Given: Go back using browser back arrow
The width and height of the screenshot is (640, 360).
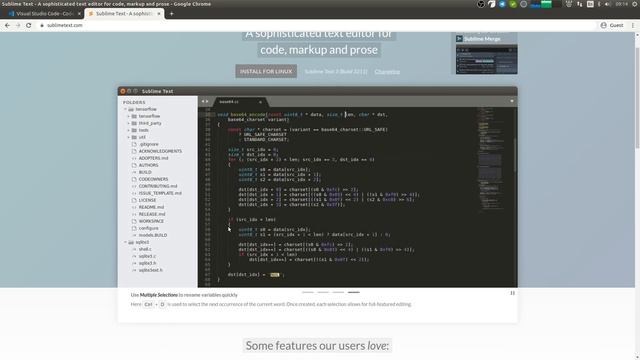Looking at the screenshot, I should click(x=7, y=25).
